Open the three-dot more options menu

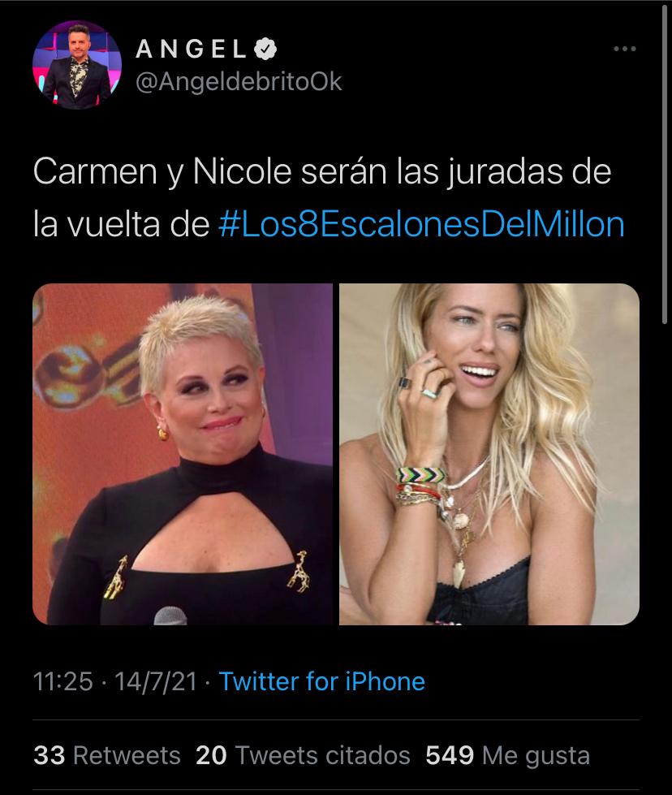pos(624,49)
